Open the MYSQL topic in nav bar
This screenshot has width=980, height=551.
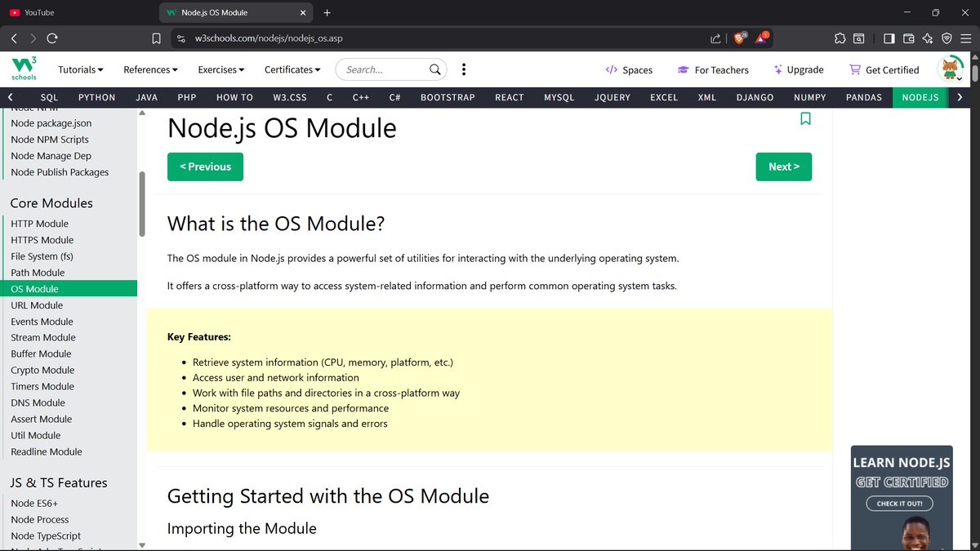(559, 97)
